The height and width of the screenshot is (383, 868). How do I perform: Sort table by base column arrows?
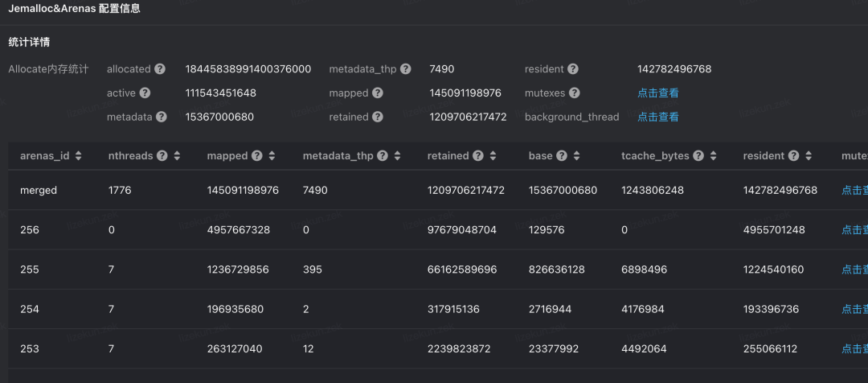point(576,156)
